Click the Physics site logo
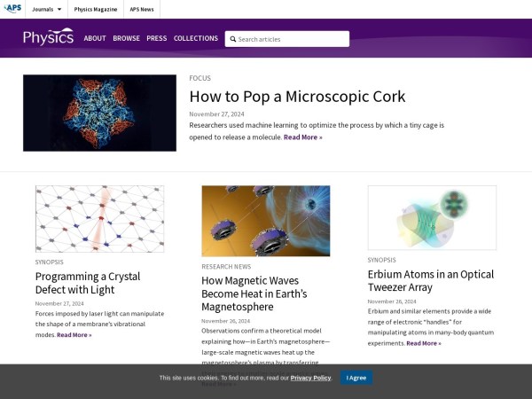532x399 pixels. 48,38
